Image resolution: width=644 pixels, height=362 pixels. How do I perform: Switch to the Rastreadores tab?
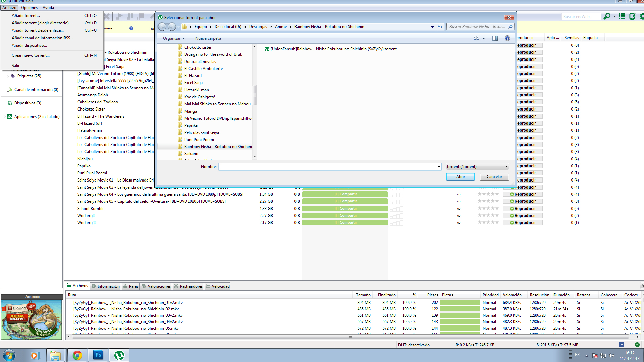(x=188, y=286)
